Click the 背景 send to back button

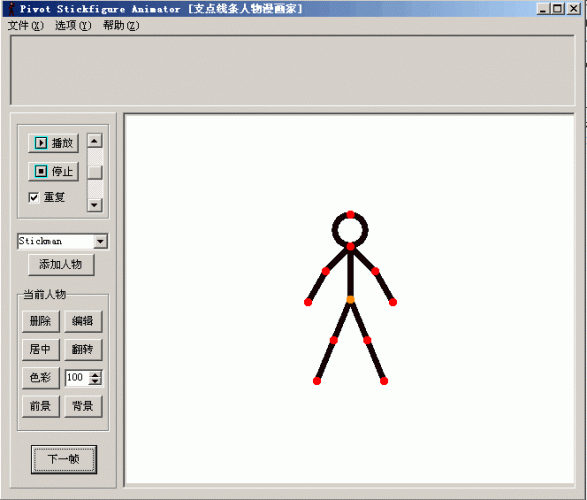[x=83, y=406]
